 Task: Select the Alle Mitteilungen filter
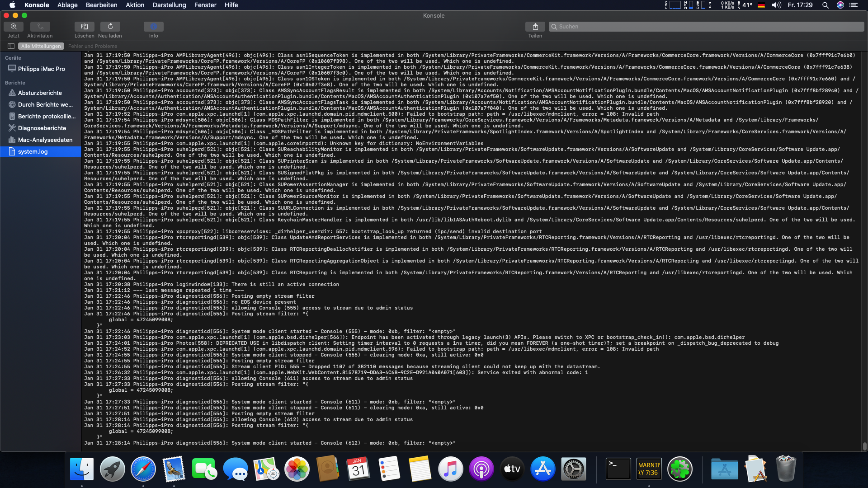[x=41, y=46]
